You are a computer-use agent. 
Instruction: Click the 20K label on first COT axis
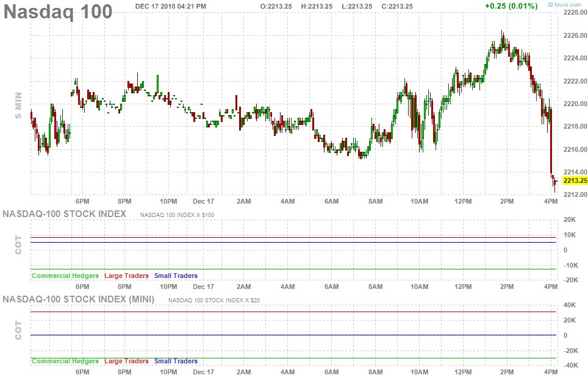click(x=570, y=219)
